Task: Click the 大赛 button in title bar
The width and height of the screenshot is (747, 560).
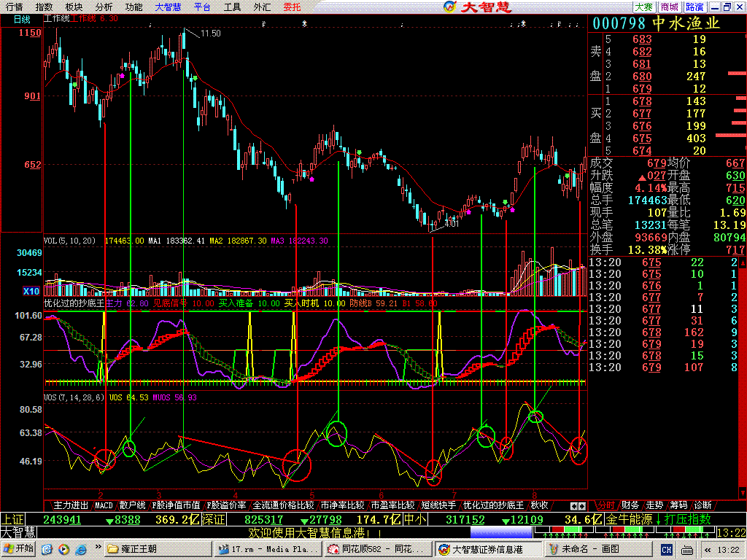Action: pos(643,7)
